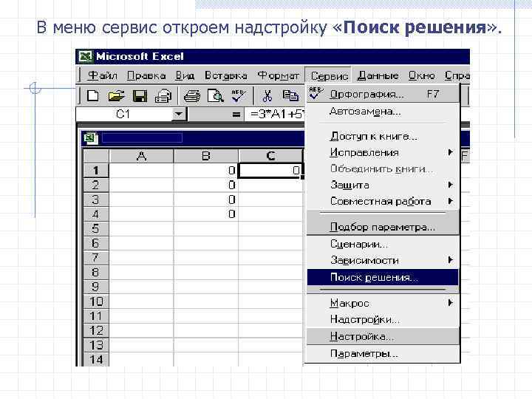
Task: Click the Select All corner button
Action: [96, 156]
